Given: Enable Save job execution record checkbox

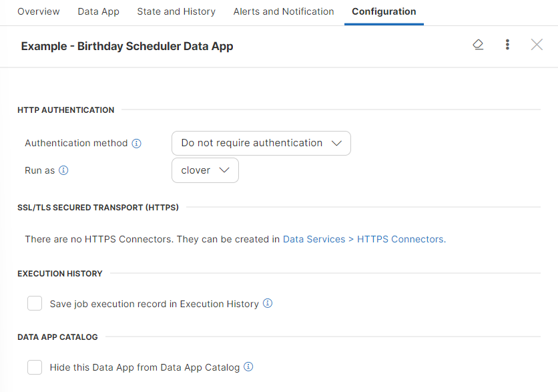Looking at the screenshot, I should coord(35,303).
